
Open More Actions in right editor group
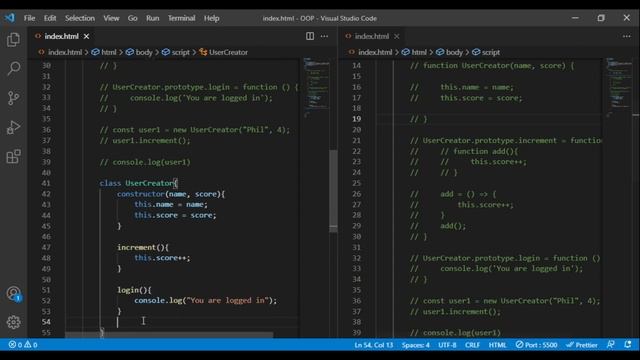coord(627,36)
